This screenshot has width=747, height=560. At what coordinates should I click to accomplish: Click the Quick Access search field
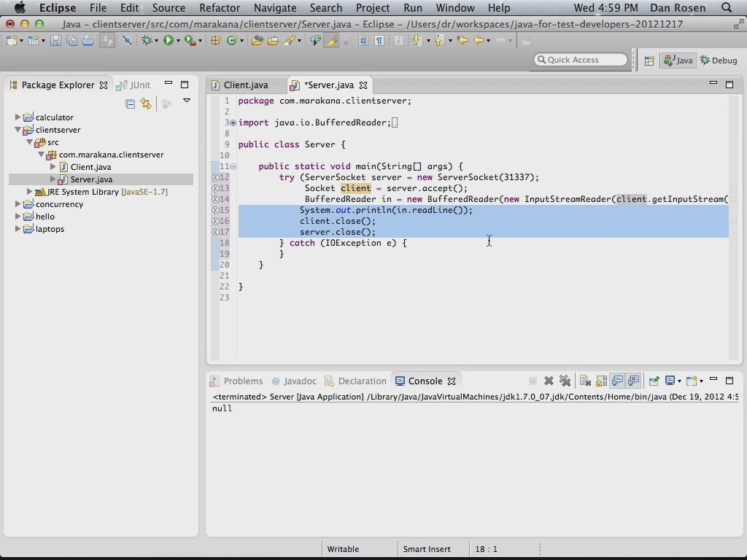[x=581, y=60]
